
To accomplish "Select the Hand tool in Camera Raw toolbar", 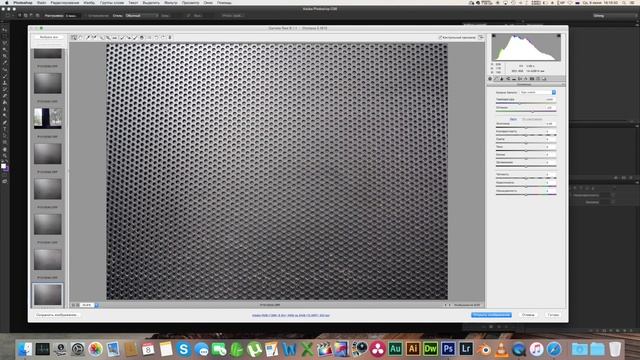I will (80, 38).
